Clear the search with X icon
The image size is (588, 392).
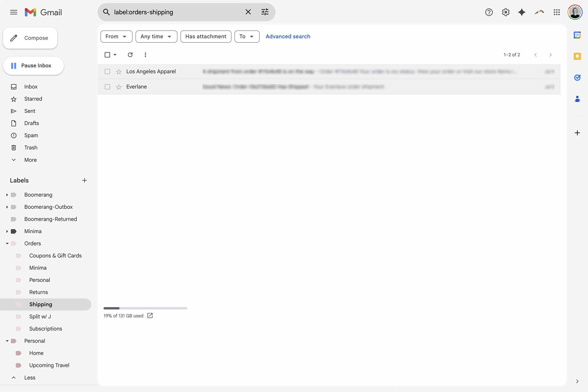coord(248,12)
